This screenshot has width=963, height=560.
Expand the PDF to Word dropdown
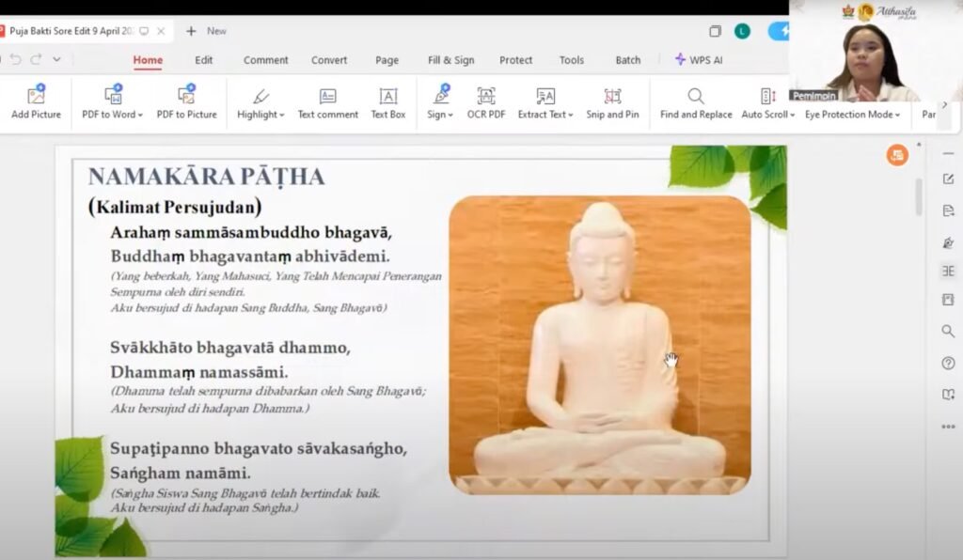(140, 116)
